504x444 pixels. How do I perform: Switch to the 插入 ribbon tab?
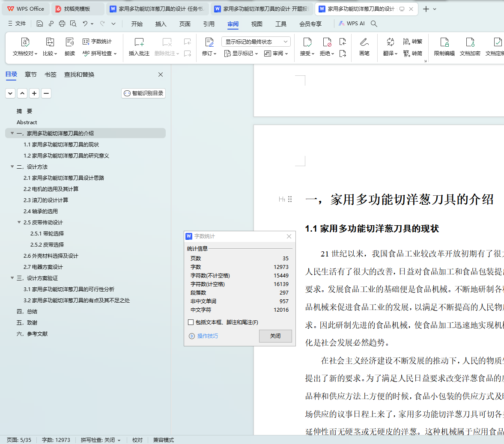[161, 24]
